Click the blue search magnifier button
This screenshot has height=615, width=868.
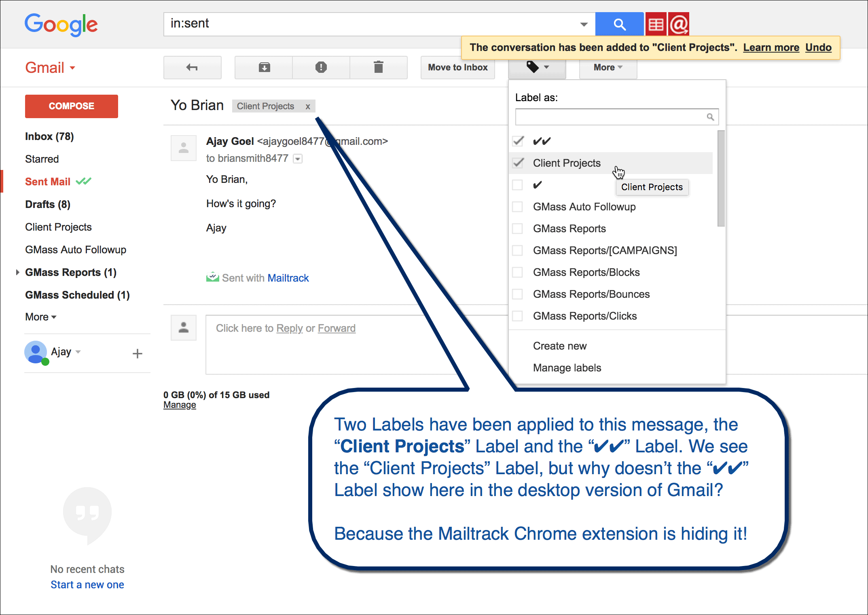point(619,24)
